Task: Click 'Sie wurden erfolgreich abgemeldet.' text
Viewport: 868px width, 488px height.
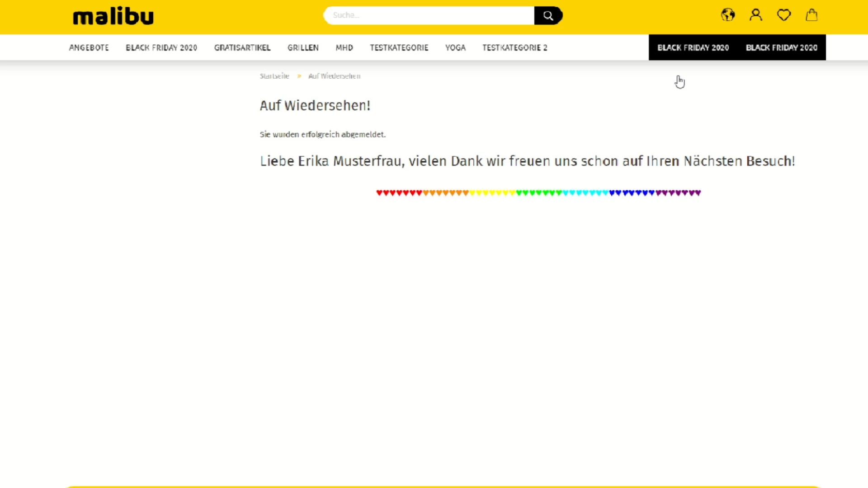Action: 323,134
